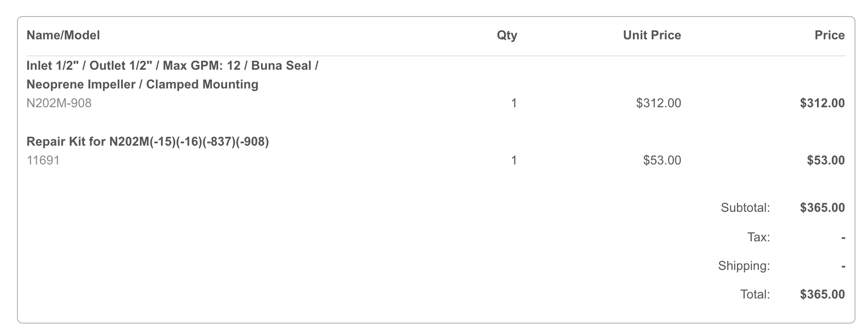Click the $53.00 unit price
The width and height of the screenshot is (868, 328).
point(662,160)
